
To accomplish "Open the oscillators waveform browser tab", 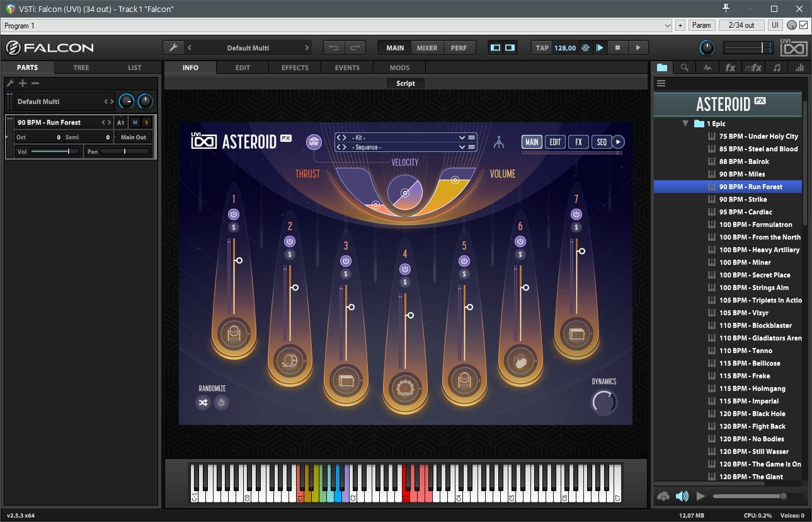I will tap(707, 67).
